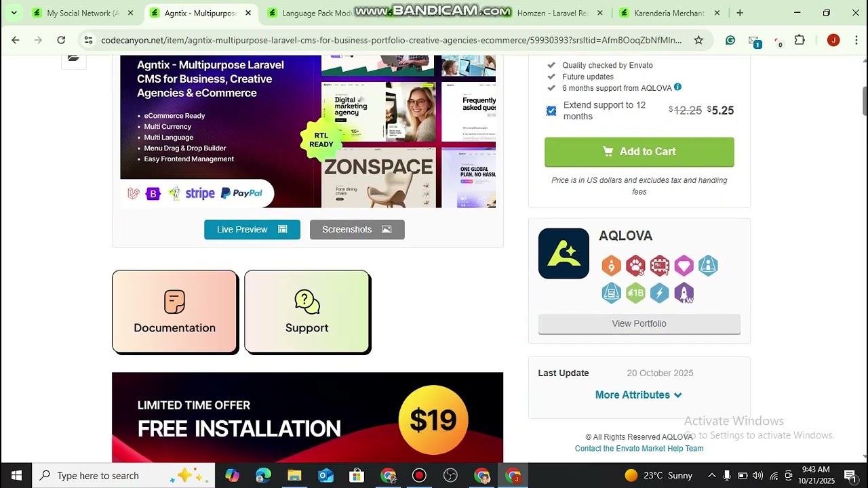Screen dimensions: 868x488
Task: Click the red 5c stamp badge
Action: tap(660, 266)
